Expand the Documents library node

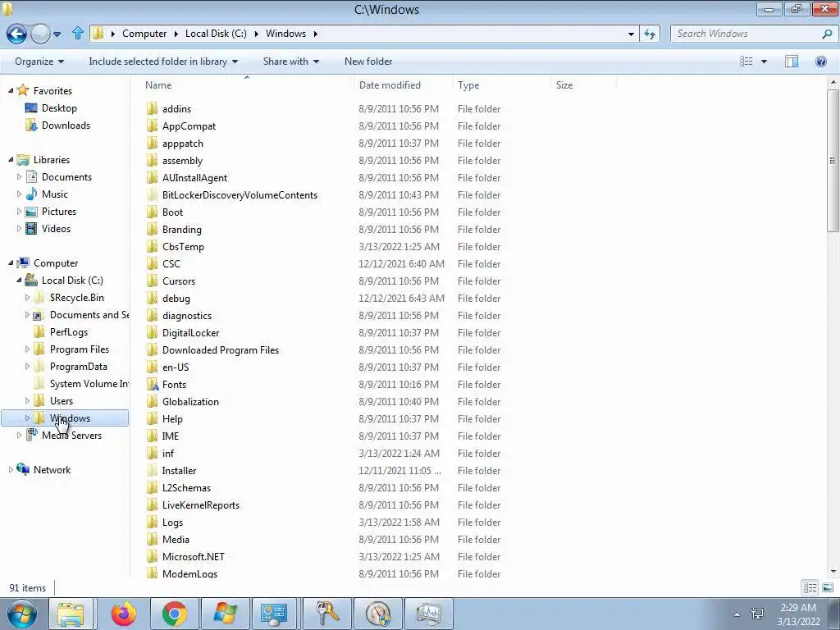coord(20,177)
